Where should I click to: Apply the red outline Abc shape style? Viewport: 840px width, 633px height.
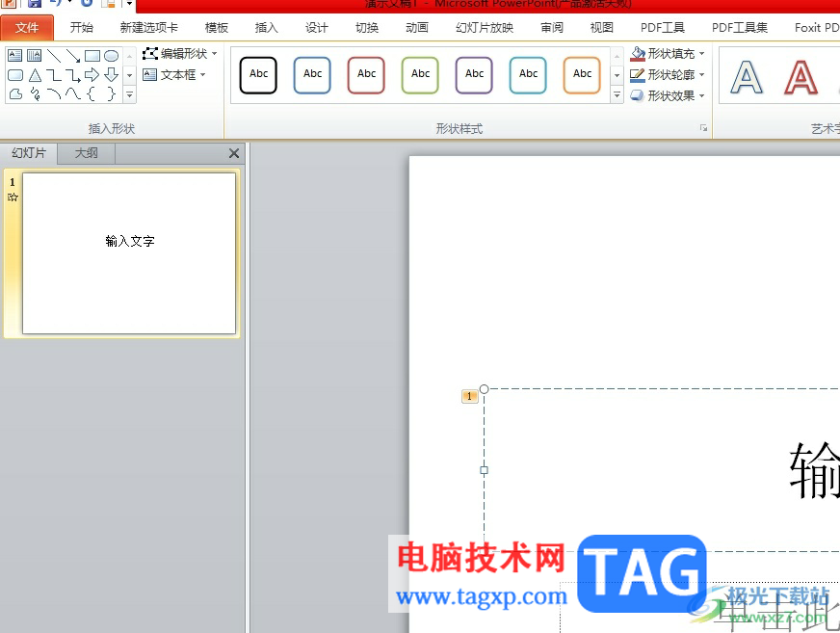point(366,75)
